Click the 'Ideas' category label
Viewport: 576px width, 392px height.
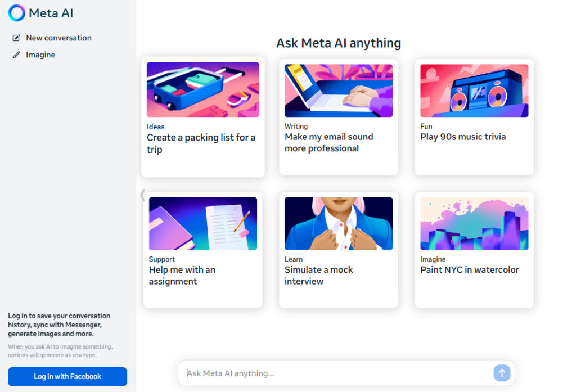tap(156, 127)
